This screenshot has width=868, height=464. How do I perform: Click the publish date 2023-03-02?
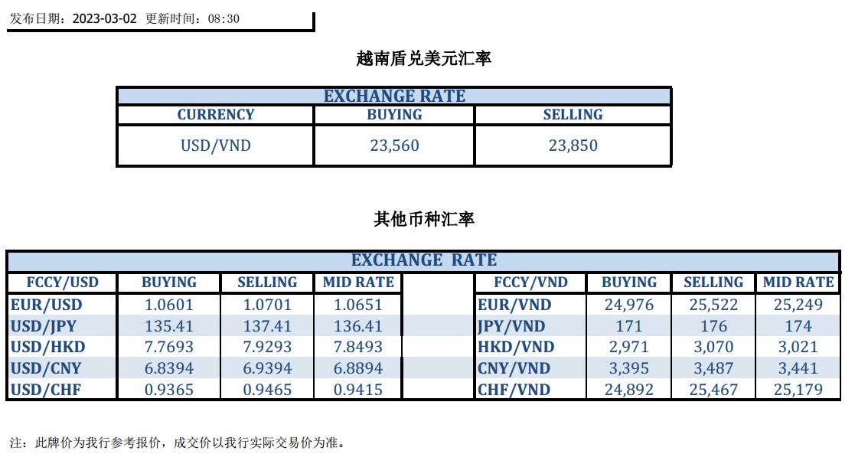(x=104, y=18)
